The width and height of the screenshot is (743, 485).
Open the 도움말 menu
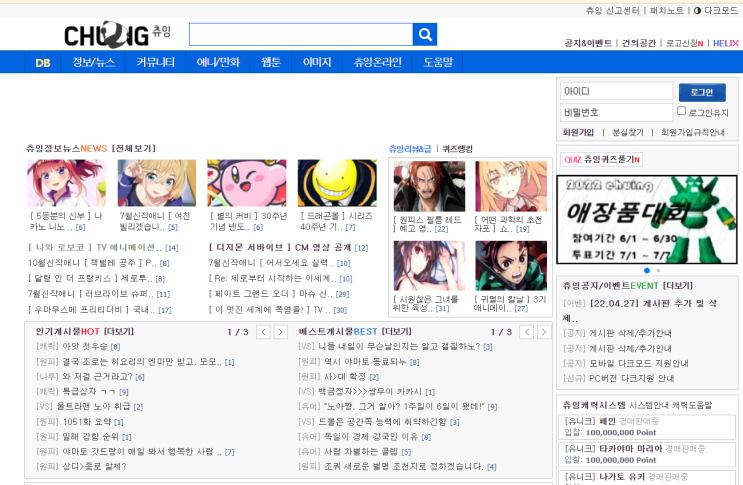coord(438,62)
